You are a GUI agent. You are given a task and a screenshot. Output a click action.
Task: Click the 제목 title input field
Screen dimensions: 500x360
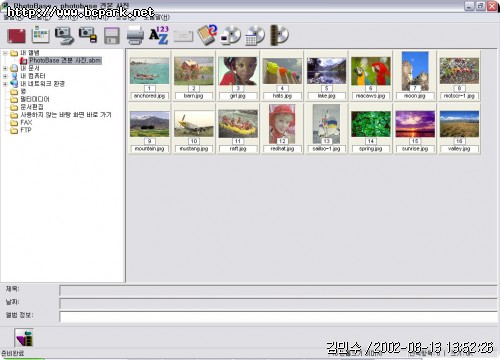[x=278, y=290]
